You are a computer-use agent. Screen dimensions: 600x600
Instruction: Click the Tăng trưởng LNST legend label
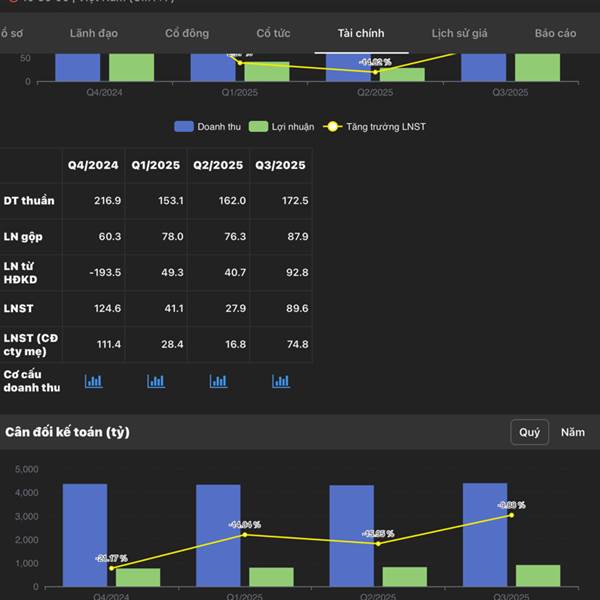tap(386, 127)
